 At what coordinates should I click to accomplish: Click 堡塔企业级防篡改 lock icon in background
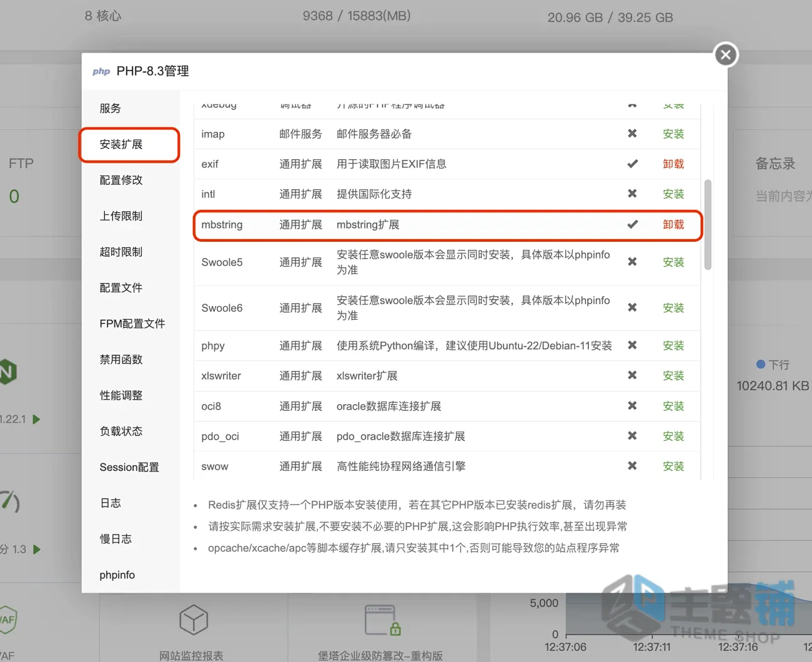(382, 620)
